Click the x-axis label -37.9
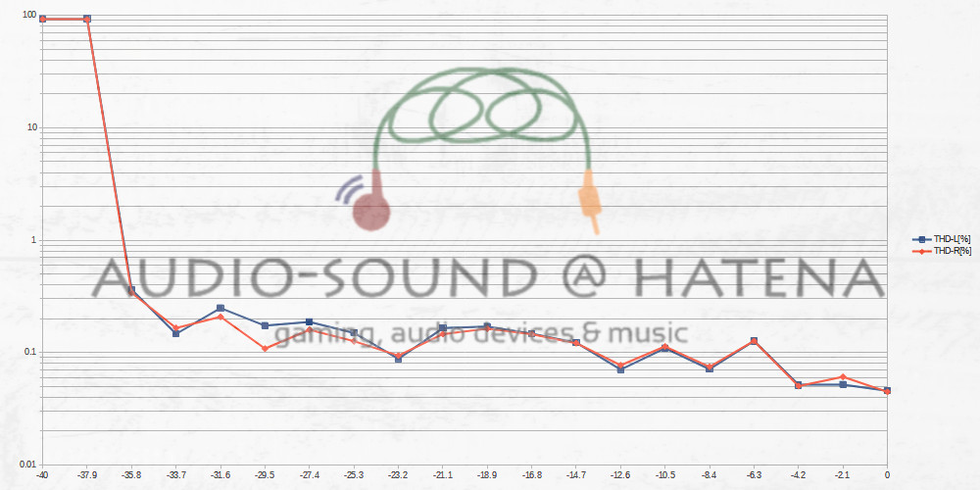This screenshot has height=490, width=980. pos(87,475)
